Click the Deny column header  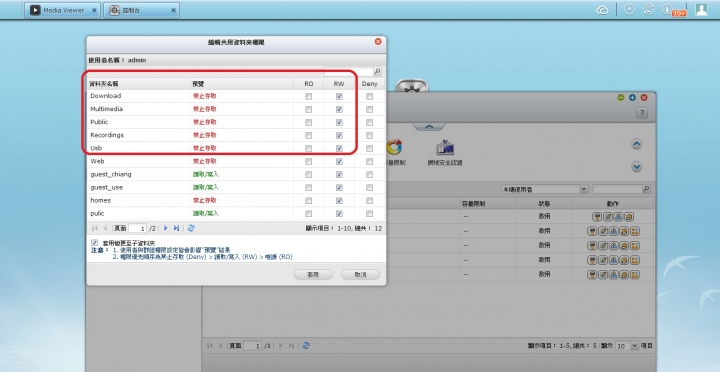pos(369,84)
